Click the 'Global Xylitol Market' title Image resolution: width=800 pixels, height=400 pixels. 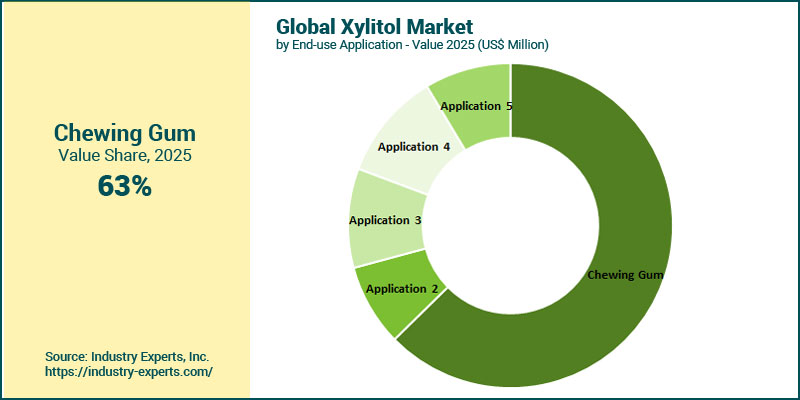coord(374,27)
